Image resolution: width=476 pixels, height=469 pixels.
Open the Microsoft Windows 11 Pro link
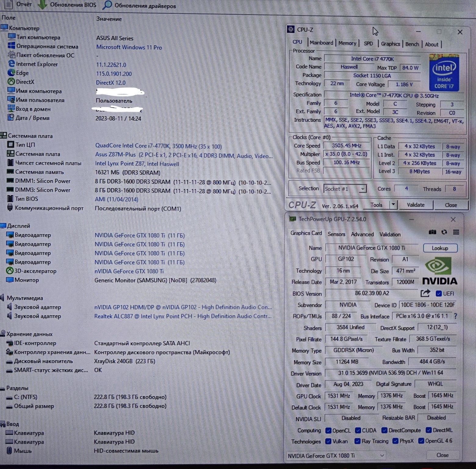point(129,47)
